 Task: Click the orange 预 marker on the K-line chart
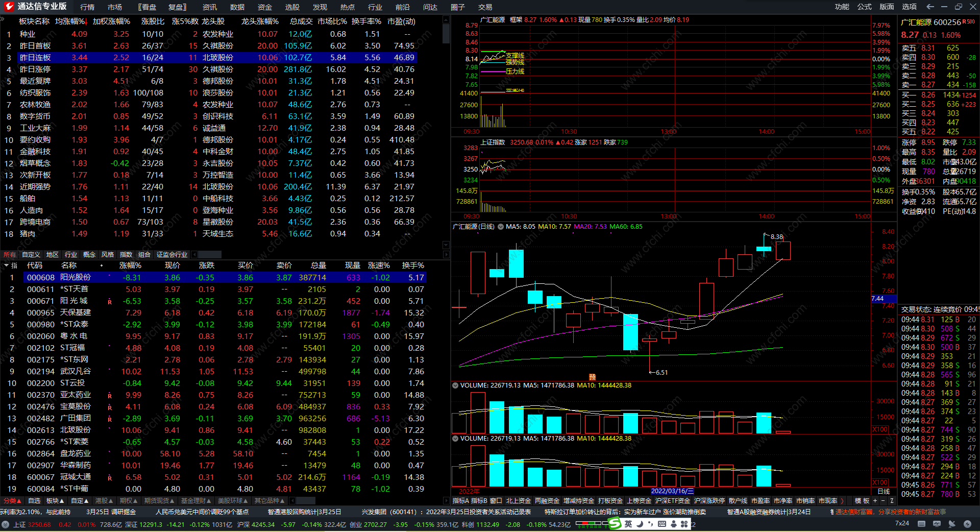pos(592,377)
